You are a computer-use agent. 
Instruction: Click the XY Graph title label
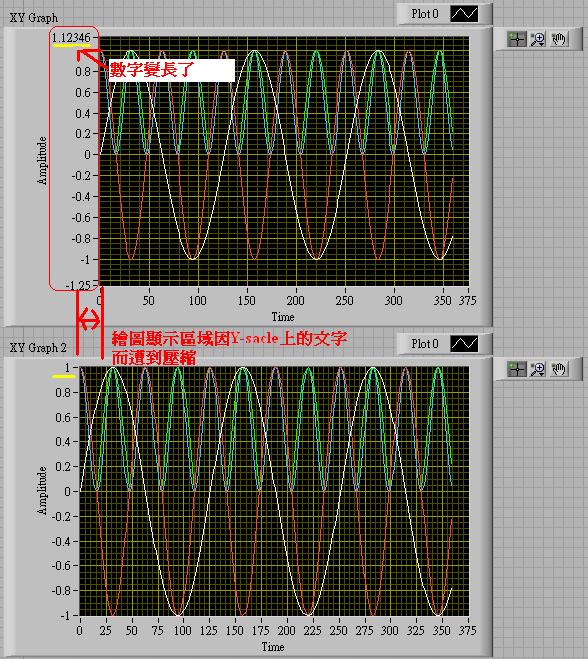(34, 18)
